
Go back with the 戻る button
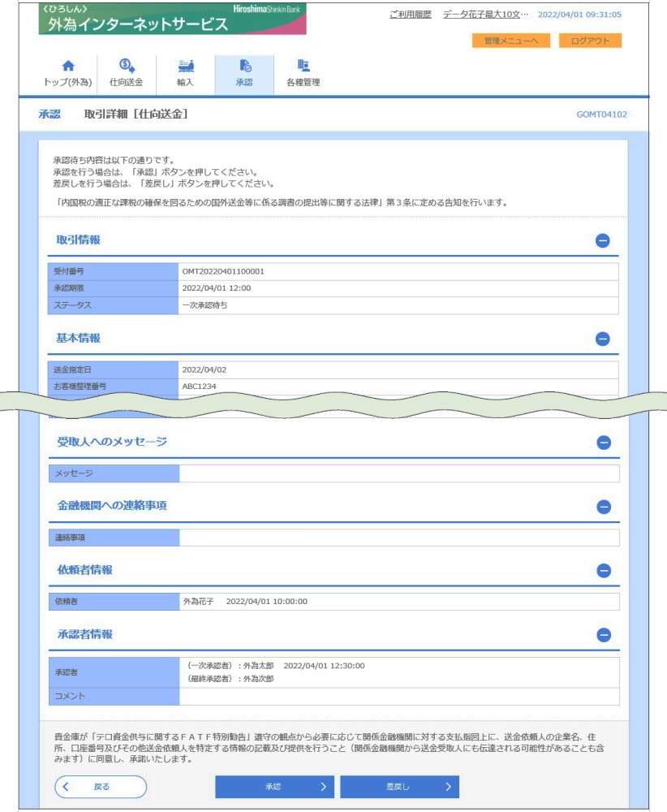coord(101,787)
